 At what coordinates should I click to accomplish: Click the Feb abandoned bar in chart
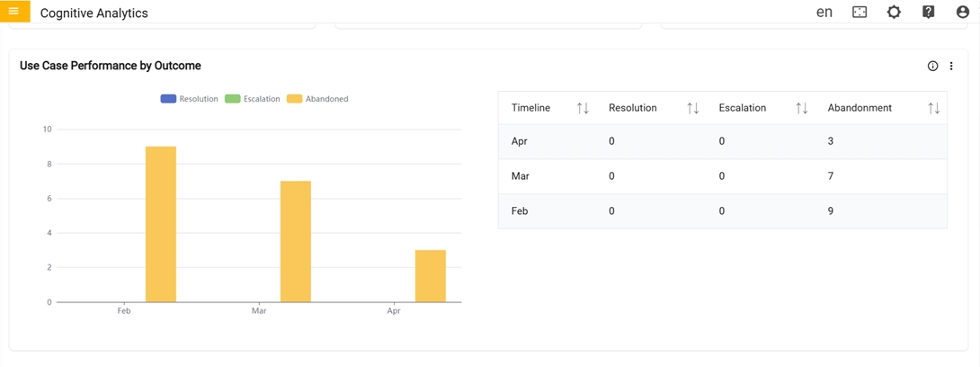pyautogui.click(x=161, y=225)
